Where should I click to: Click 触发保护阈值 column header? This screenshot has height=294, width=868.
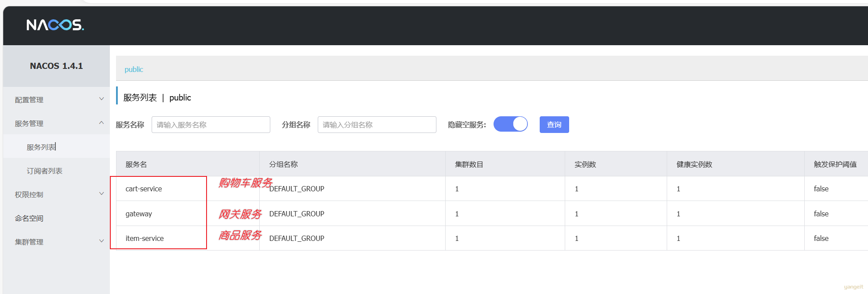(835, 164)
